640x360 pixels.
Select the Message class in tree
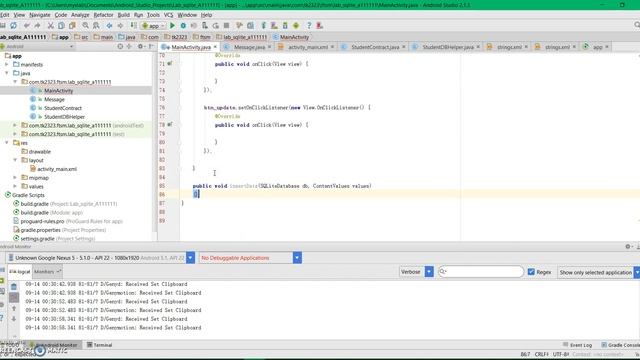point(54,100)
